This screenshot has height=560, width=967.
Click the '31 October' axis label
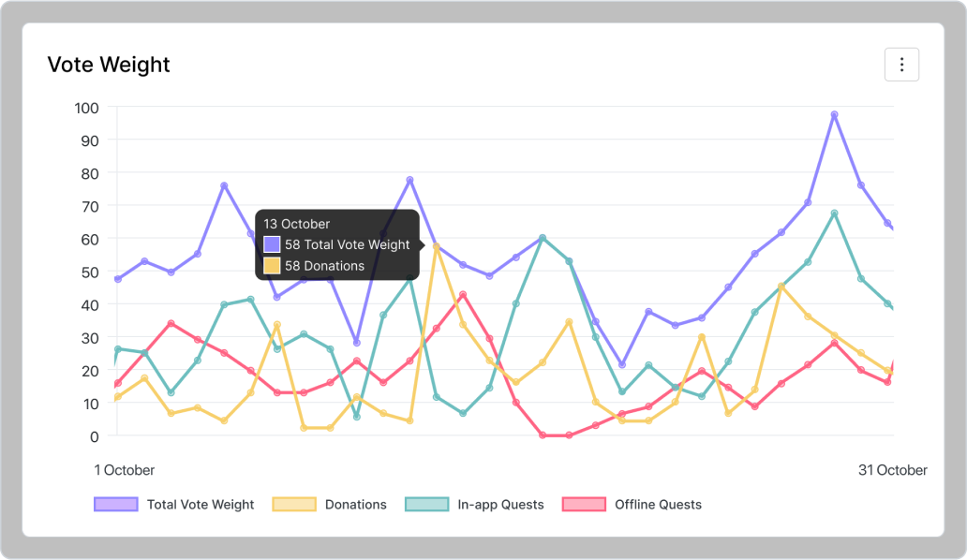[892, 470]
